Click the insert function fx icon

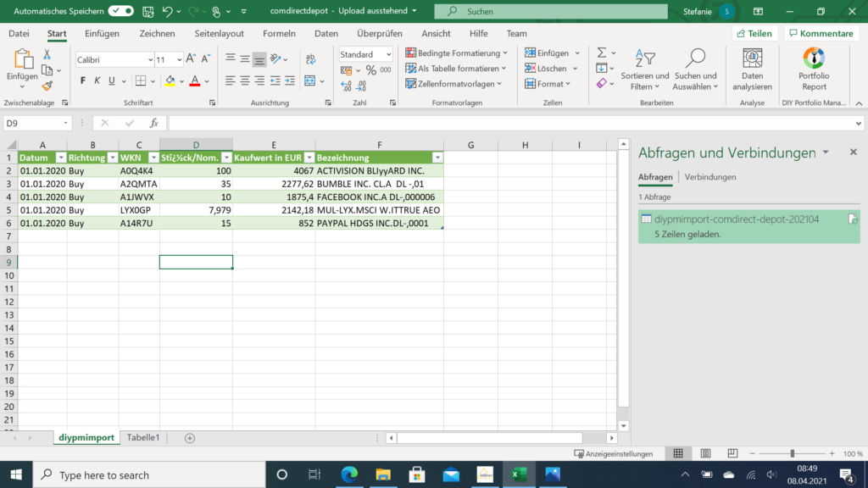coord(154,123)
